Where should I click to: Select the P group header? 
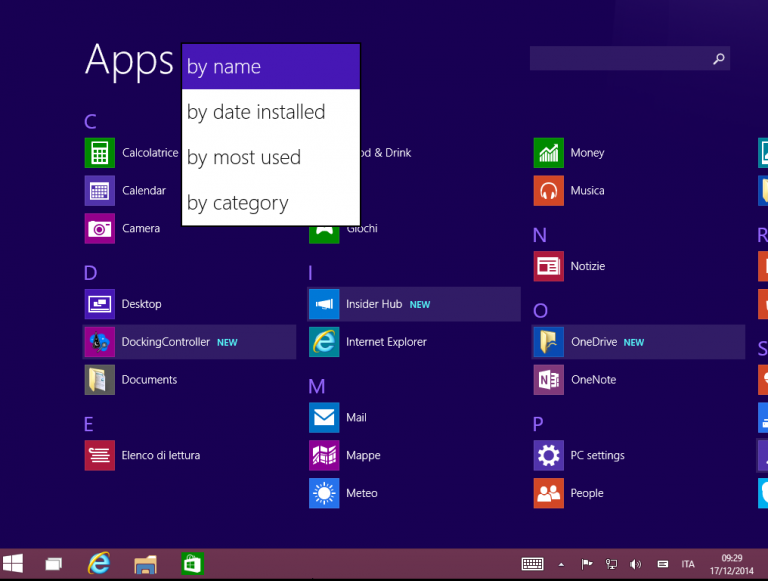click(x=538, y=424)
